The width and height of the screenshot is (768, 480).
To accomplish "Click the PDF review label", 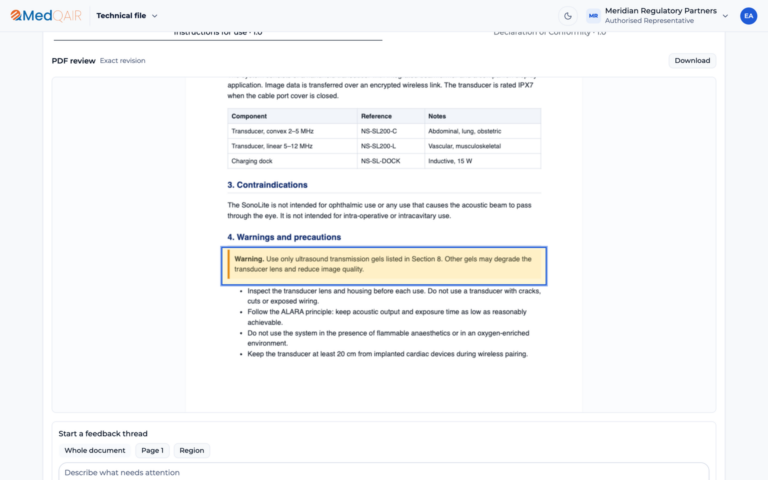I will (73, 61).
